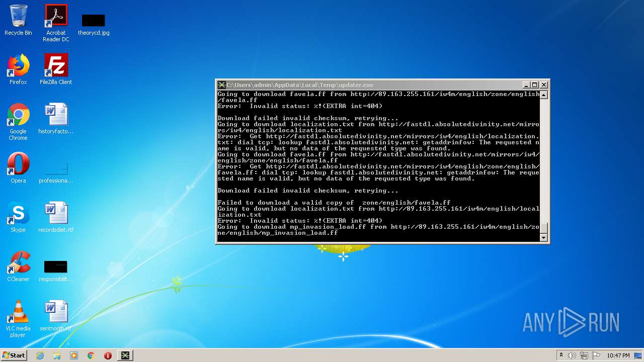Open Opera from the taskbar

(108, 355)
